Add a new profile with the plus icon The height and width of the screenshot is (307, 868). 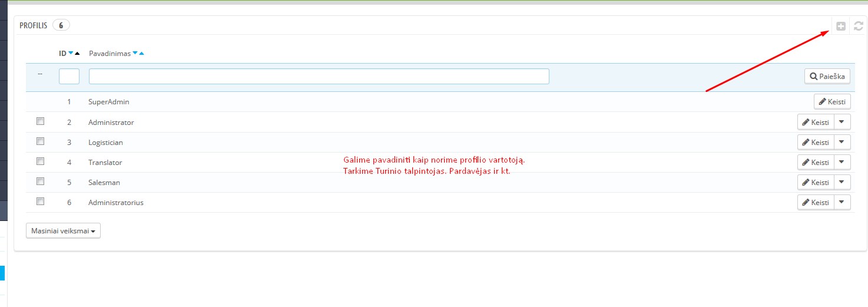coord(841,26)
